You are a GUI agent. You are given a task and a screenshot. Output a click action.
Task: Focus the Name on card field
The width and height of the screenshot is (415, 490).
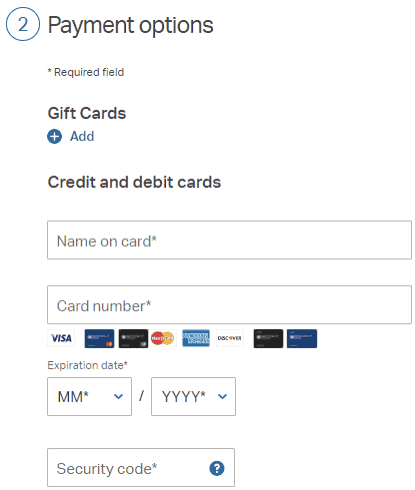tap(229, 240)
